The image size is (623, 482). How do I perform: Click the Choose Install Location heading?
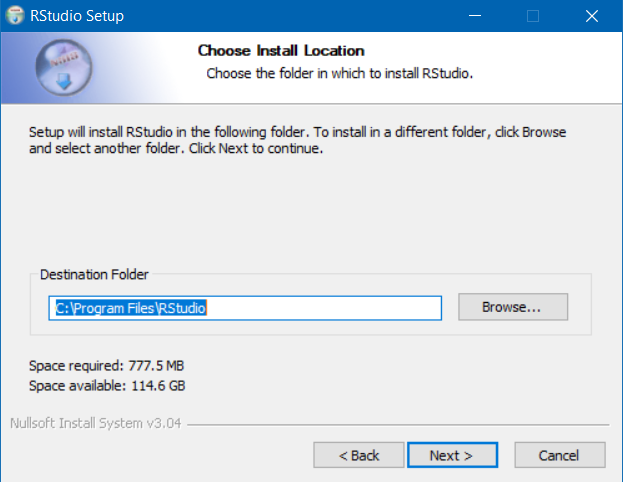(x=281, y=51)
